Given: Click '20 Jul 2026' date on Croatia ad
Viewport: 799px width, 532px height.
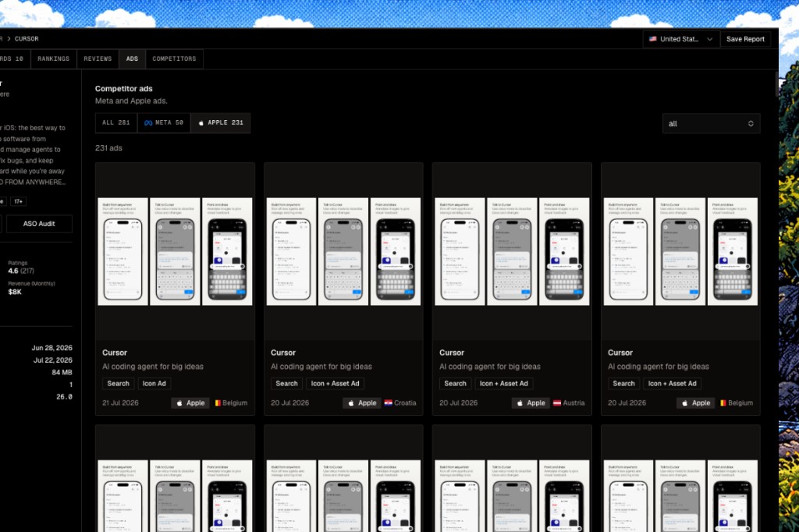Looking at the screenshot, I should pyautogui.click(x=289, y=403).
